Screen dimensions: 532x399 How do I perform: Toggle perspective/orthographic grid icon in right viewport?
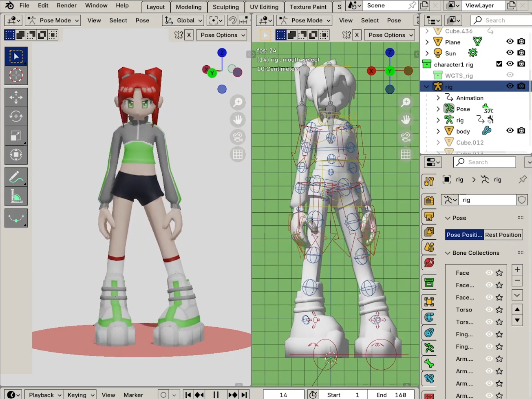click(406, 154)
